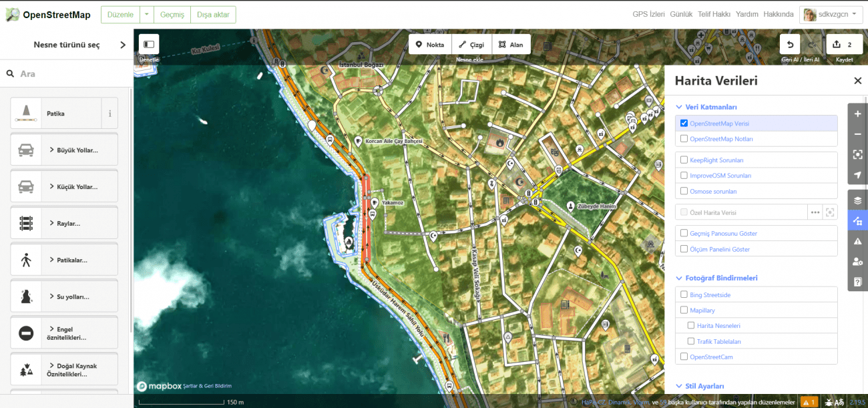Open the Düzenle dropdown arrow
This screenshot has height=408, width=868.
(x=146, y=15)
